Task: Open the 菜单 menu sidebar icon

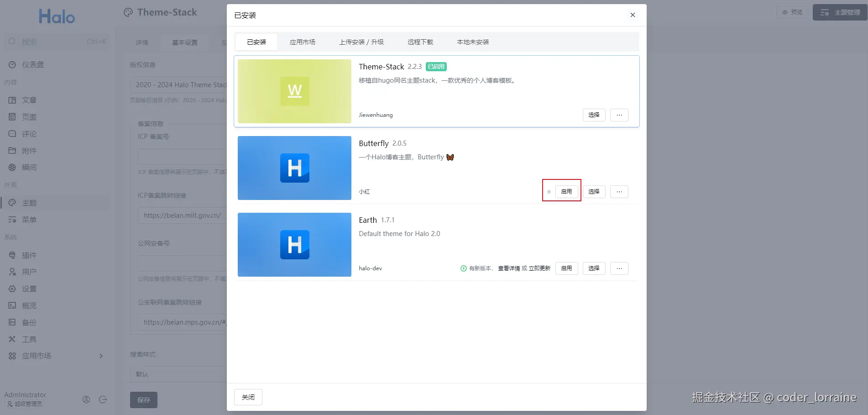Action: (12, 220)
